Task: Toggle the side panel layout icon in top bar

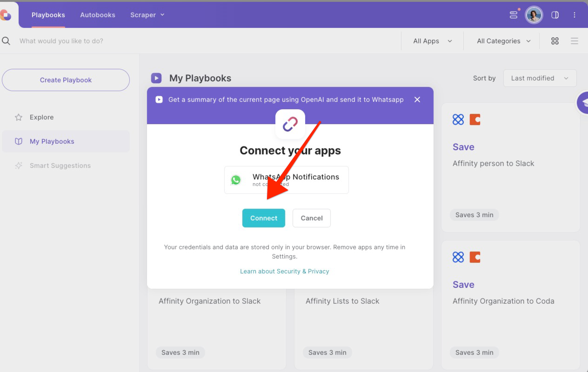Action: pos(555,15)
